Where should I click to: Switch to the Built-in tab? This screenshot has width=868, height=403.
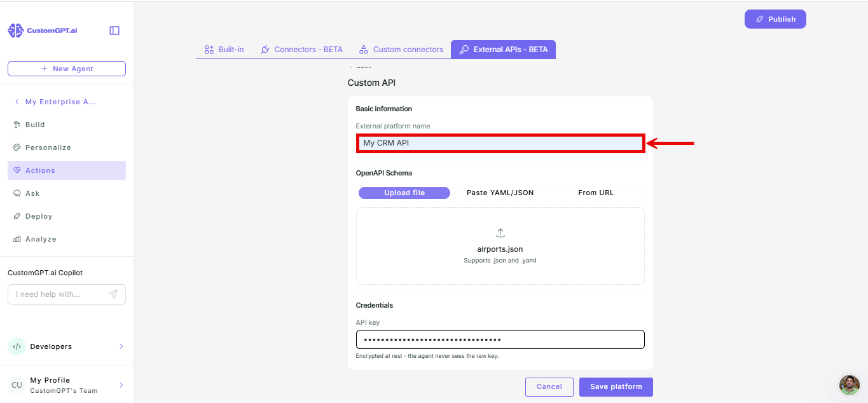pyautogui.click(x=224, y=50)
